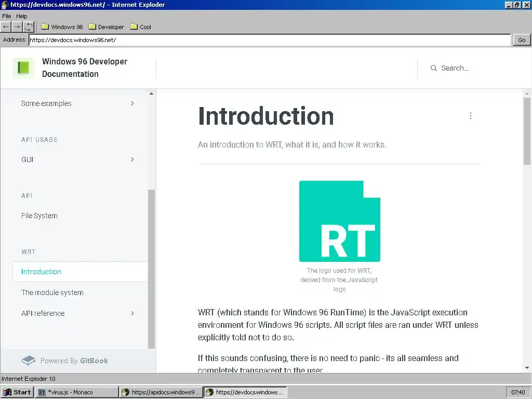Click the Search box in header
The width and height of the screenshot is (532, 399).
pyautogui.click(x=455, y=68)
